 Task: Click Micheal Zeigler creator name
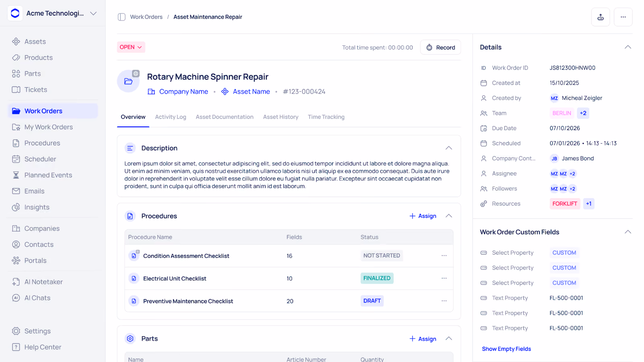582,98
